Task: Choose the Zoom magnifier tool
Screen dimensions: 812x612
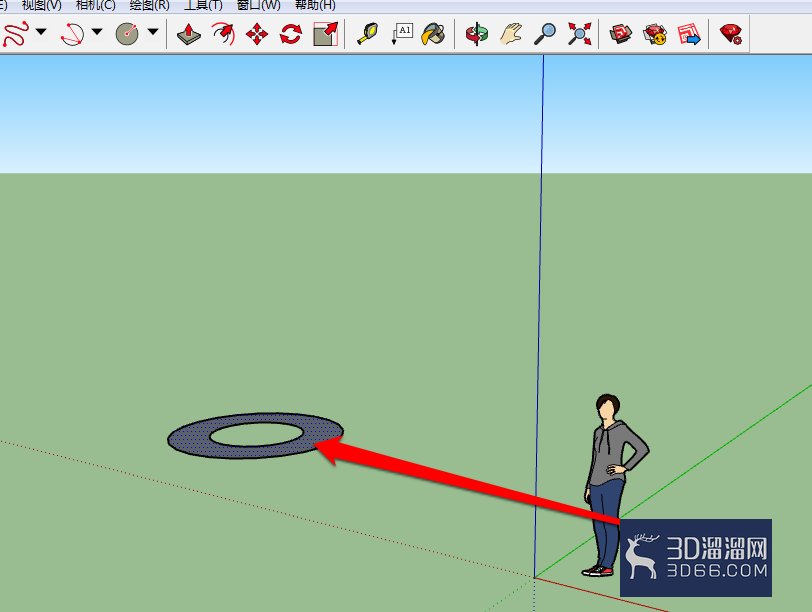Action: 545,34
